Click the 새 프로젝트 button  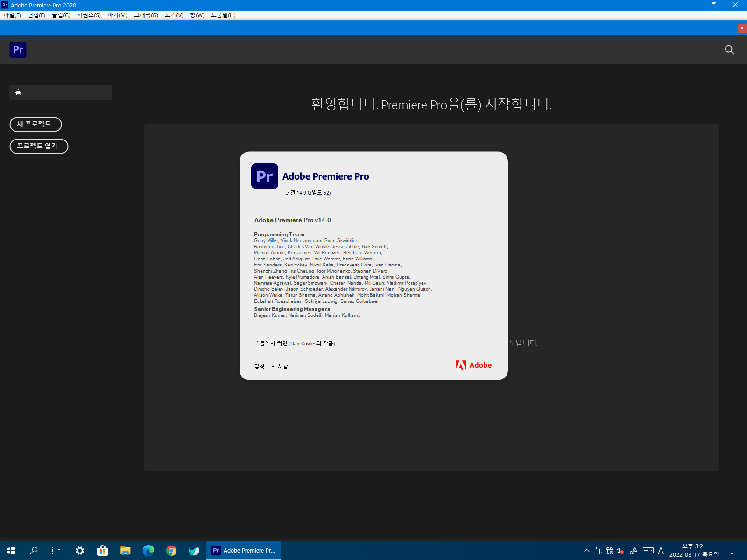click(x=35, y=124)
